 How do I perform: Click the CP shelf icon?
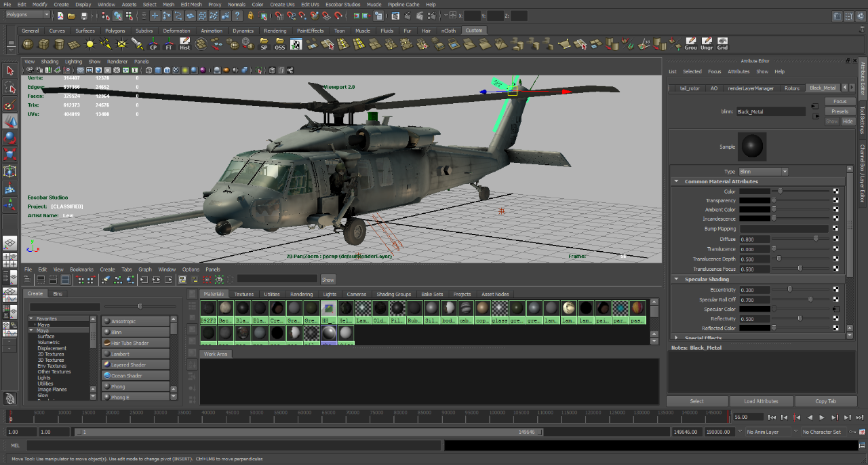pyautogui.click(x=153, y=44)
